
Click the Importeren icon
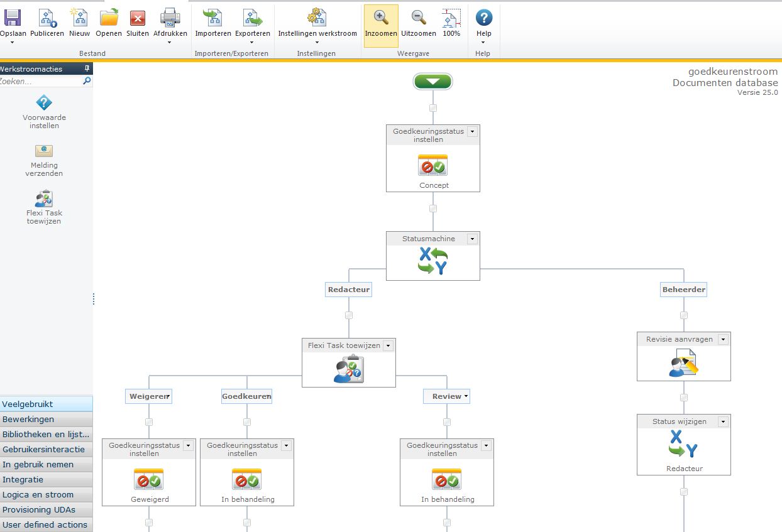pyautogui.click(x=212, y=17)
